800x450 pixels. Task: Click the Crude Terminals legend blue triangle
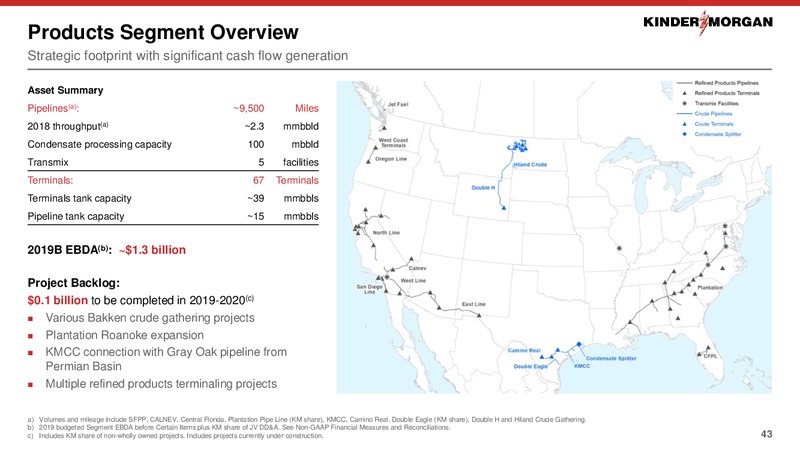click(685, 124)
